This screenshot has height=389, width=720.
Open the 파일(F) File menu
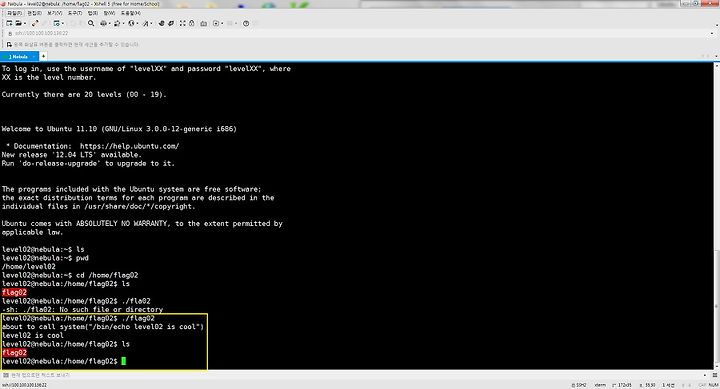tap(14, 13)
